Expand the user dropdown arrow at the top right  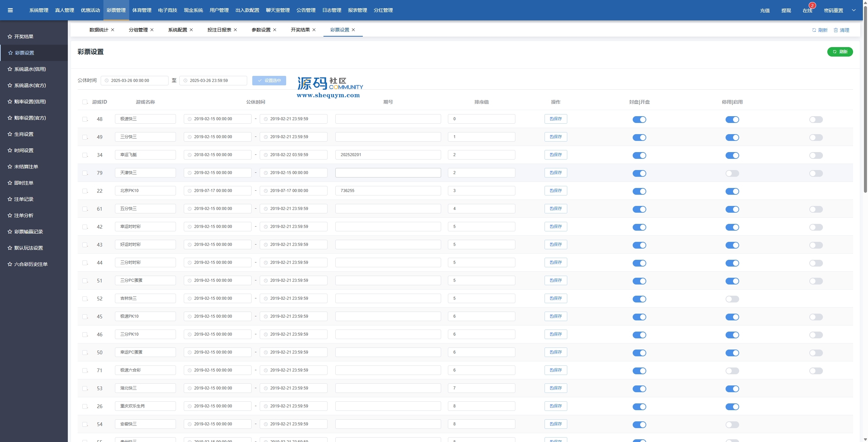(853, 10)
